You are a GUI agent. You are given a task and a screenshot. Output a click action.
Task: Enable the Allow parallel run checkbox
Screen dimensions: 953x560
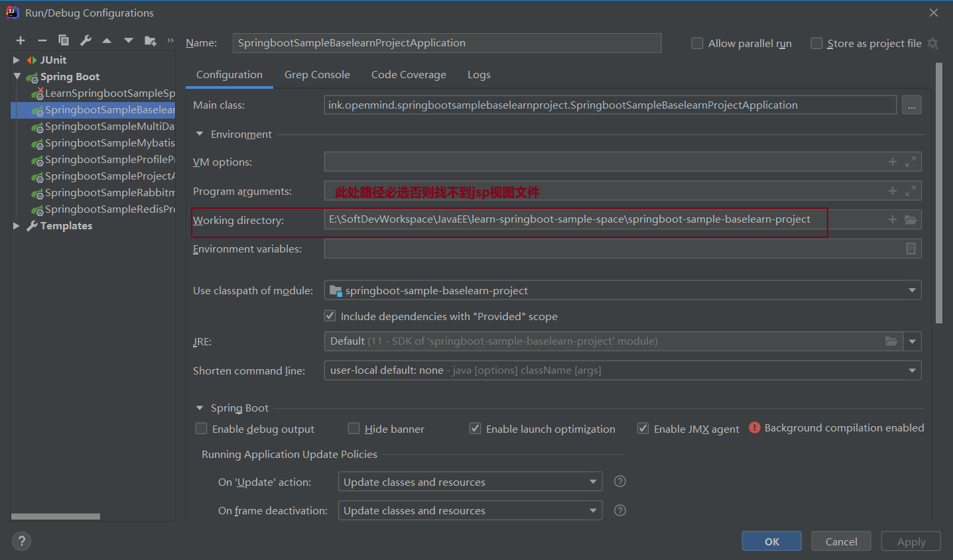(x=698, y=44)
